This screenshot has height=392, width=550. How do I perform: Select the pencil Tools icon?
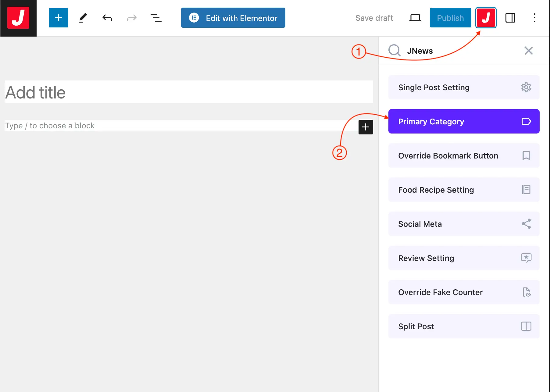pos(83,18)
